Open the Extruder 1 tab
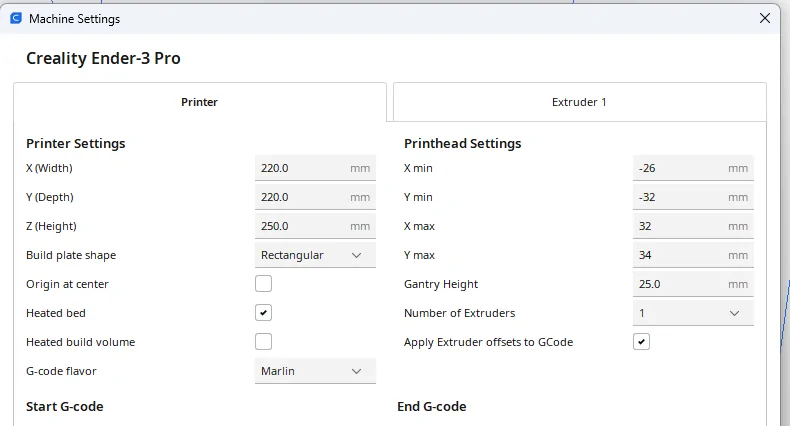 579,102
